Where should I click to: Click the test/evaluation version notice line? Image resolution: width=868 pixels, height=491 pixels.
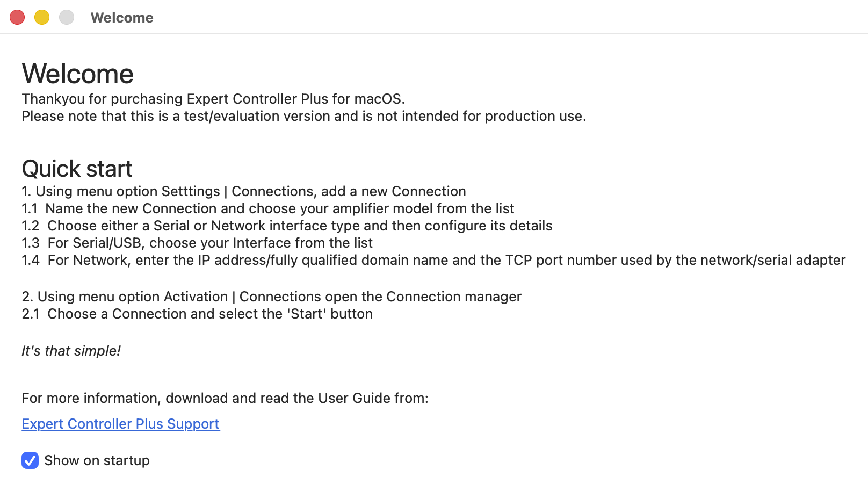point(304,116)
